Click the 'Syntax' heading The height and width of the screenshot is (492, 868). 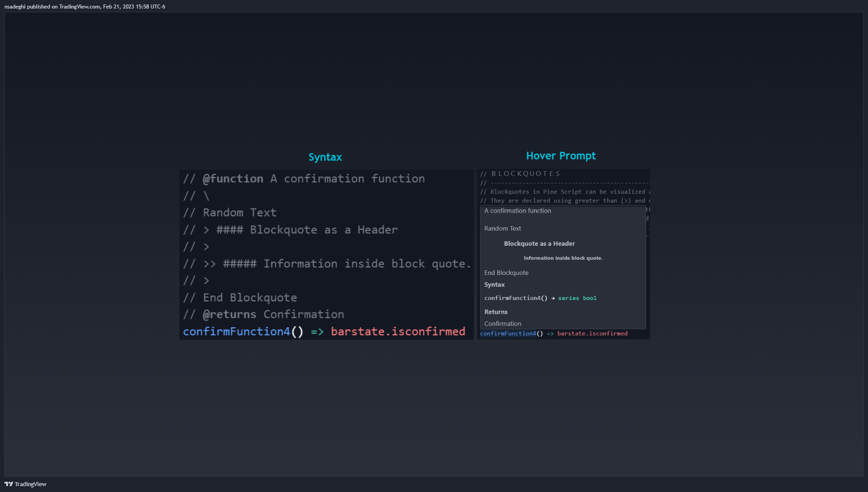coord(325,157)
